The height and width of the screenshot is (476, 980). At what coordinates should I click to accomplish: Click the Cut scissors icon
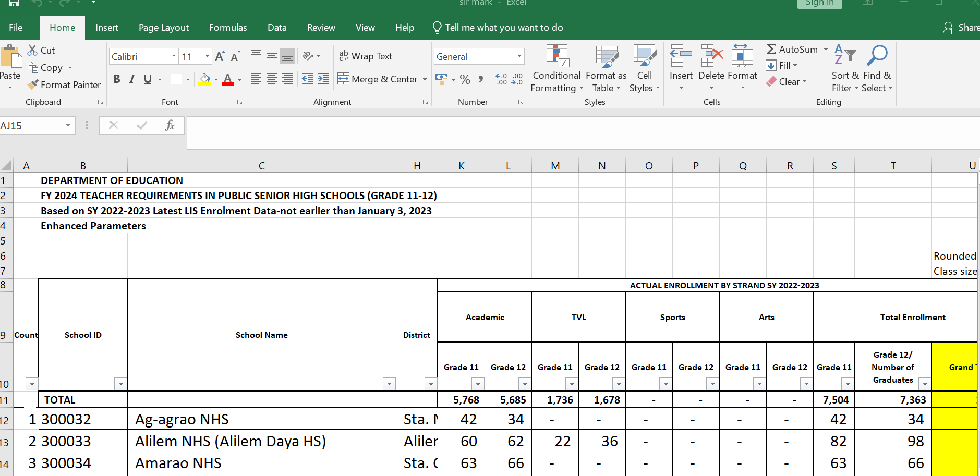click(x=32, y=50)
